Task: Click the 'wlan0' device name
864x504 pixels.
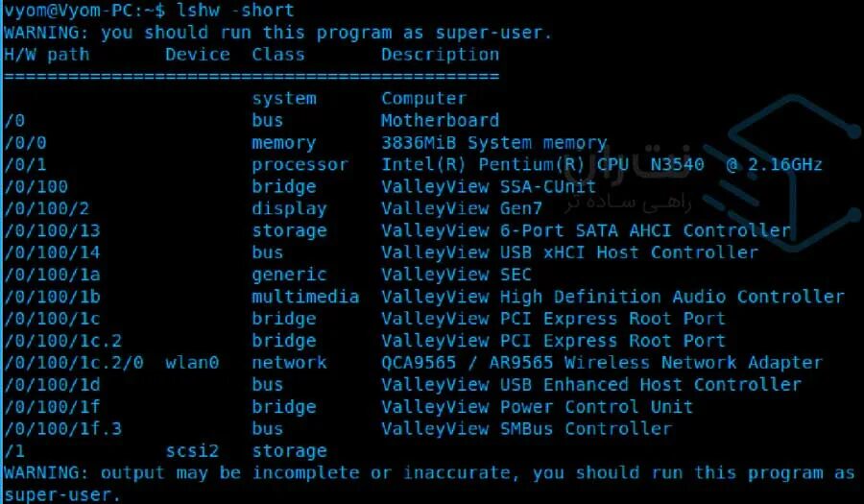Action: click(x=192, y=363)
